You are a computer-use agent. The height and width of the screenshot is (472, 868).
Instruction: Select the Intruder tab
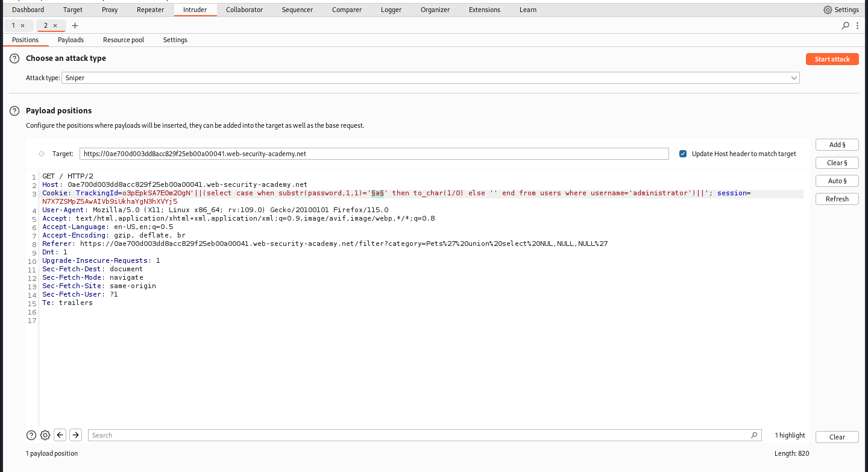(x=195, y=10)
